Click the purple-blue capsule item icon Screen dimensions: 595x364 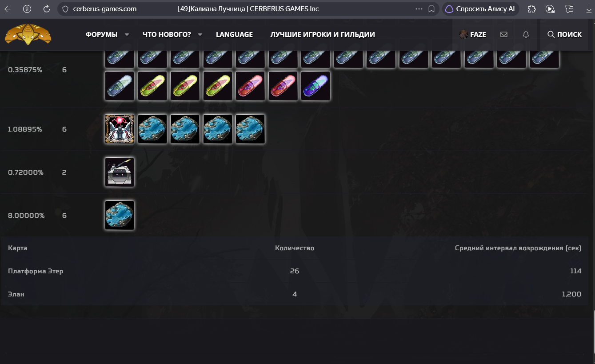[x=315, y=86]
